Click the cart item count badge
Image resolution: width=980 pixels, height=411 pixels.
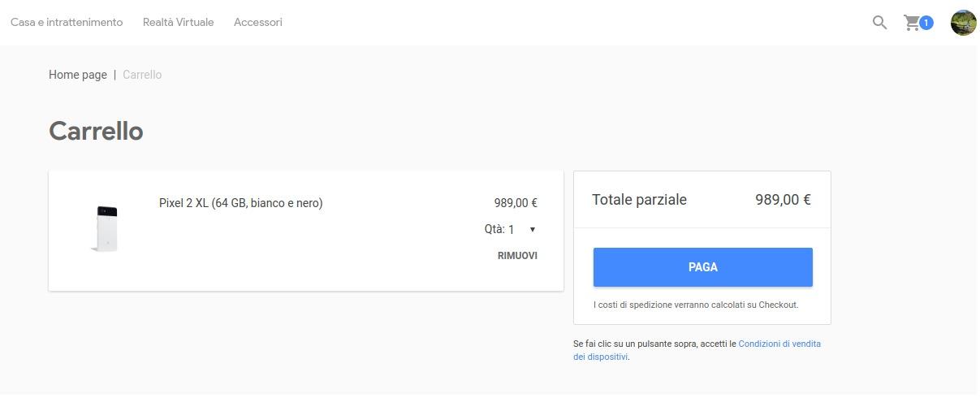click(926, 23)
